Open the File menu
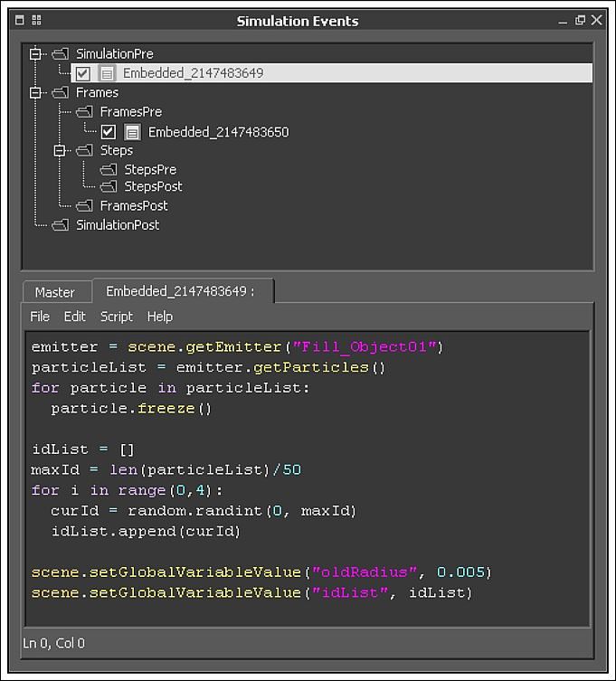 click(40, 317)
